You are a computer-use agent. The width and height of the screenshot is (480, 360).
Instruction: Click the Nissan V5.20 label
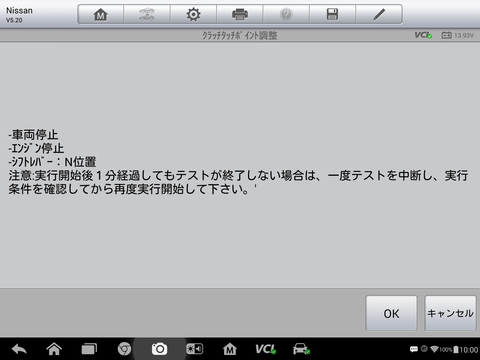[19, 15]
